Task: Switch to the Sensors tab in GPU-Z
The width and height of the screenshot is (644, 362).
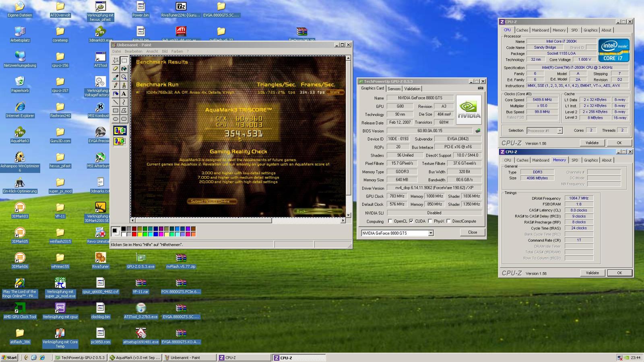Action: pyautogui.click(x=394, y=89)
